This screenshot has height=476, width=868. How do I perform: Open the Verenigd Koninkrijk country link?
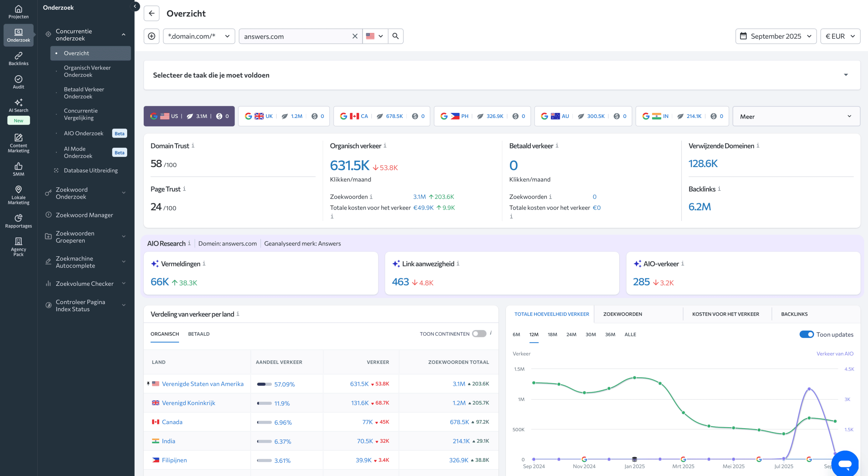tap(189, 403)
